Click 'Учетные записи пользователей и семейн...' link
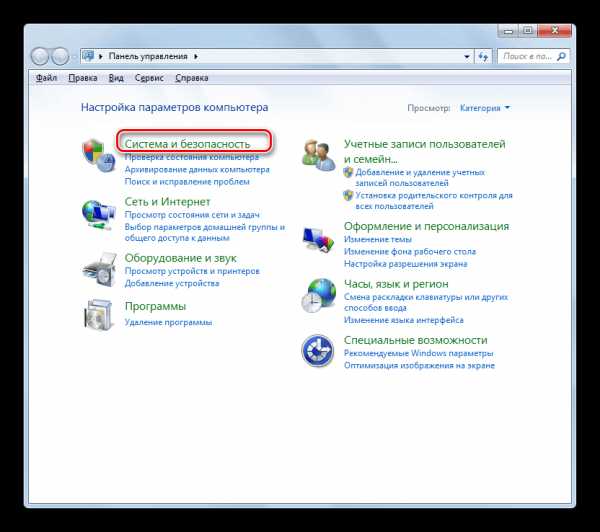600x532 pixels. (x=425, y=151)
